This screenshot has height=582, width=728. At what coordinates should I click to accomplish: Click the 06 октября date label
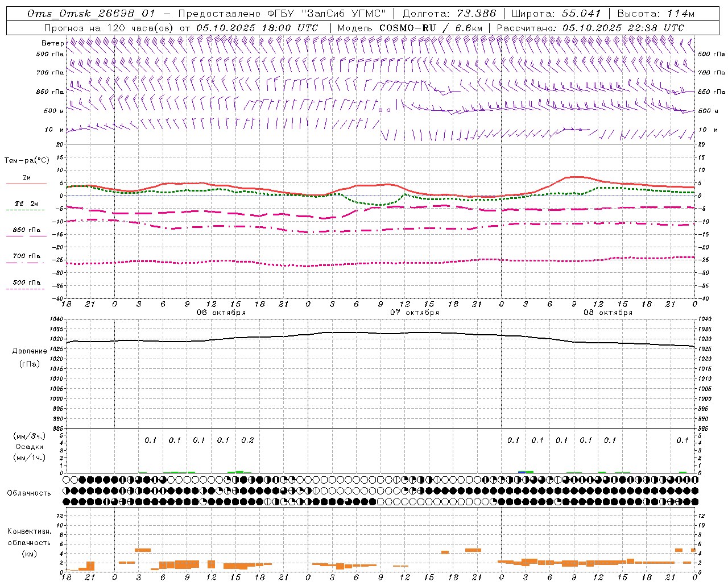pos(221,313)
